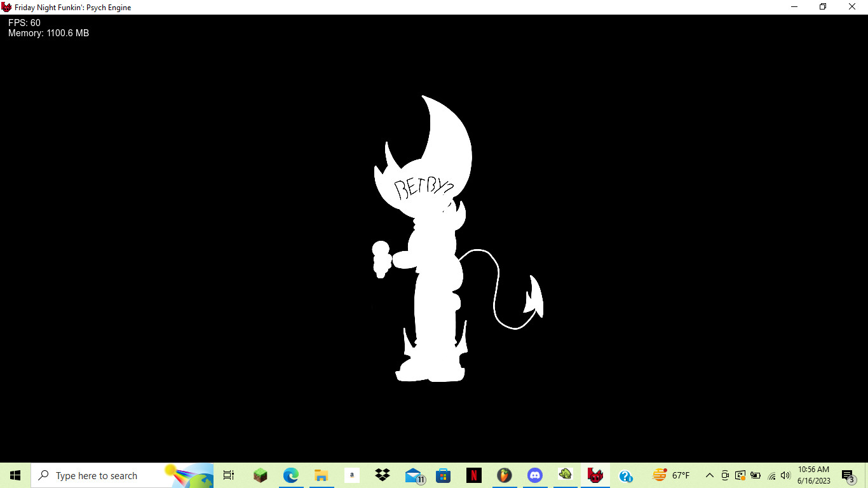Click the Psych Engine title bar app icon
This screenshot has height=488, width=868.
6,7
